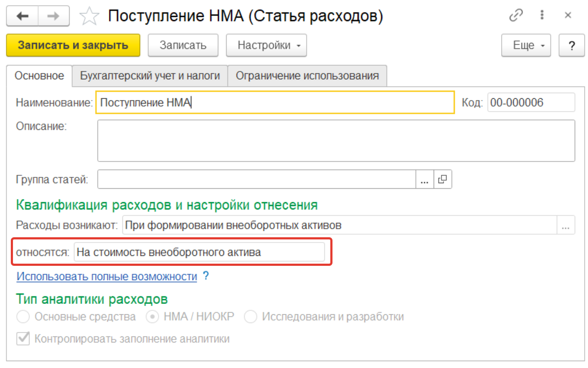Open help with the question mark button
588x368 pixels.
click(x=572, y=45)
